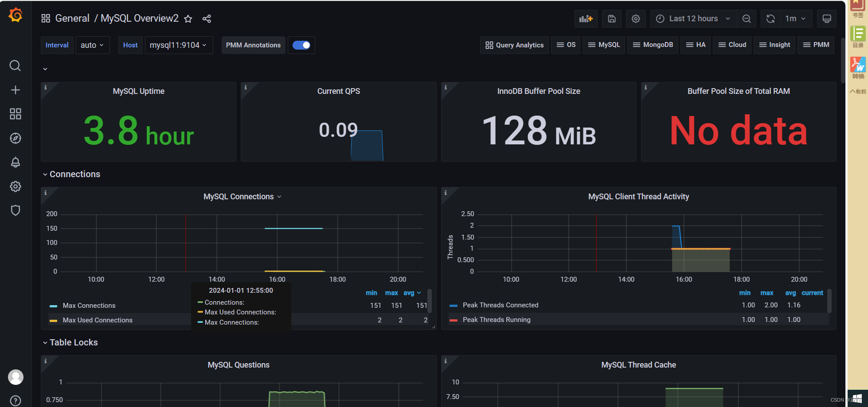Open search dashboards icon in sidebar

[x=16, y=66]
